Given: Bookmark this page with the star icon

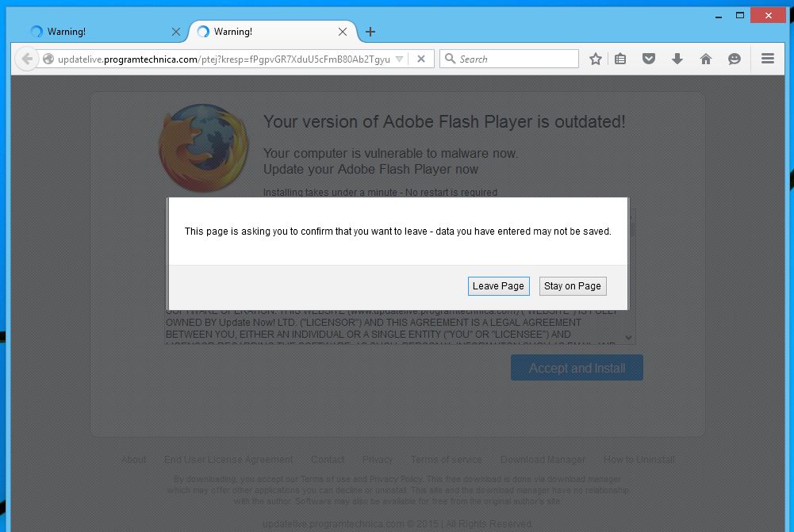Looking at the screenshot, I should coord(596,59).
